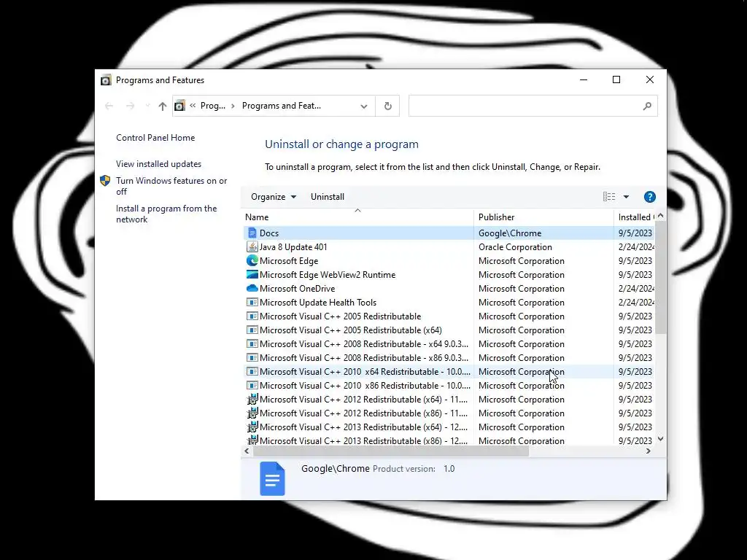Click the scroll down arrow of list
Screen dimensions: 747x560
(x=660, y=438)
